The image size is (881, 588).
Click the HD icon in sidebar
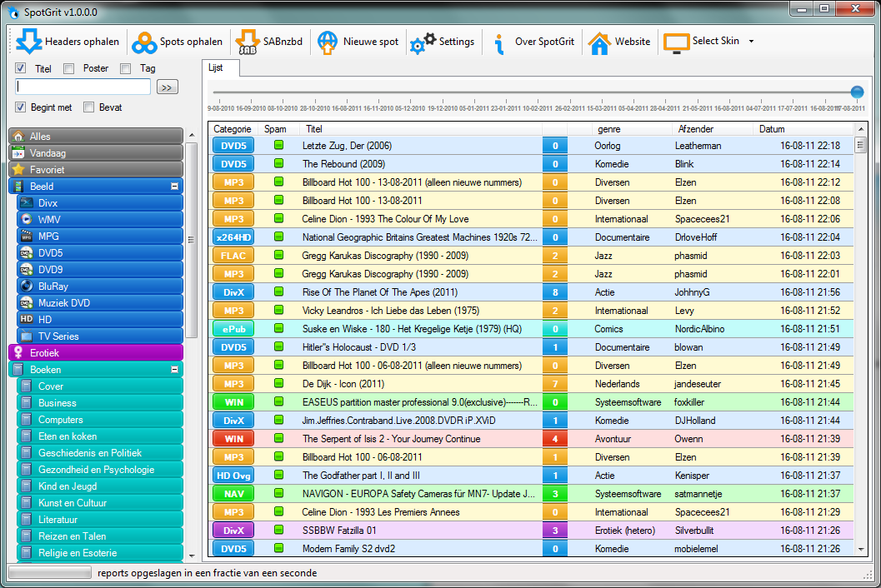tap(27, 319)
